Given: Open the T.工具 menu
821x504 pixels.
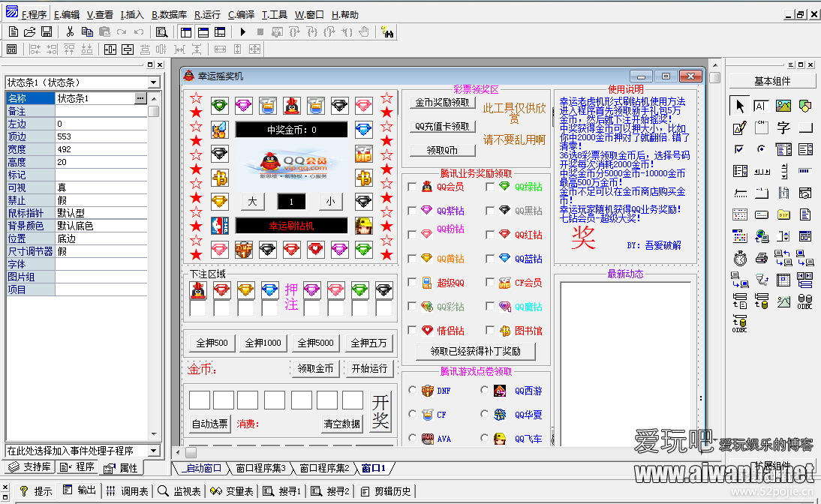Looking at the screenshot, I should coord(275,15).
